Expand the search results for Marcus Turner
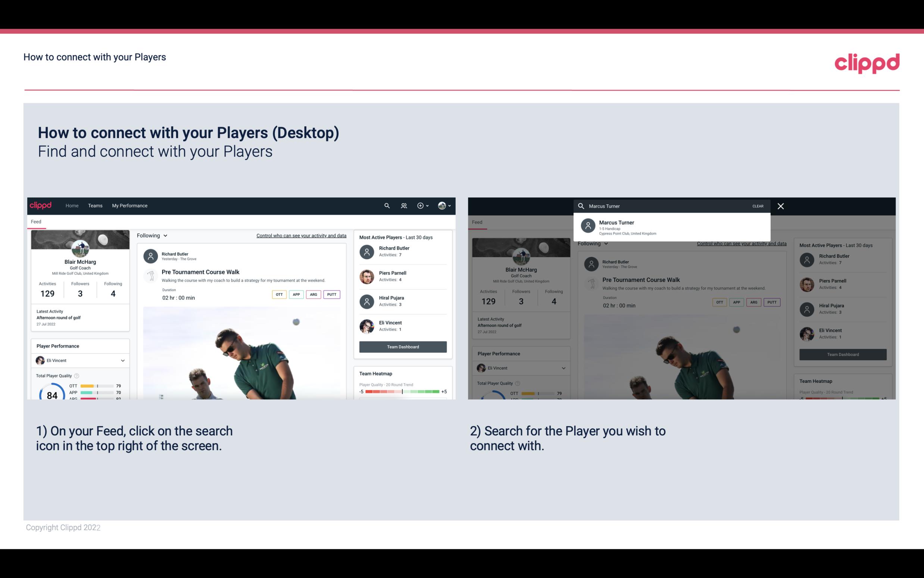The image size is (924, 578). point(673,227)
